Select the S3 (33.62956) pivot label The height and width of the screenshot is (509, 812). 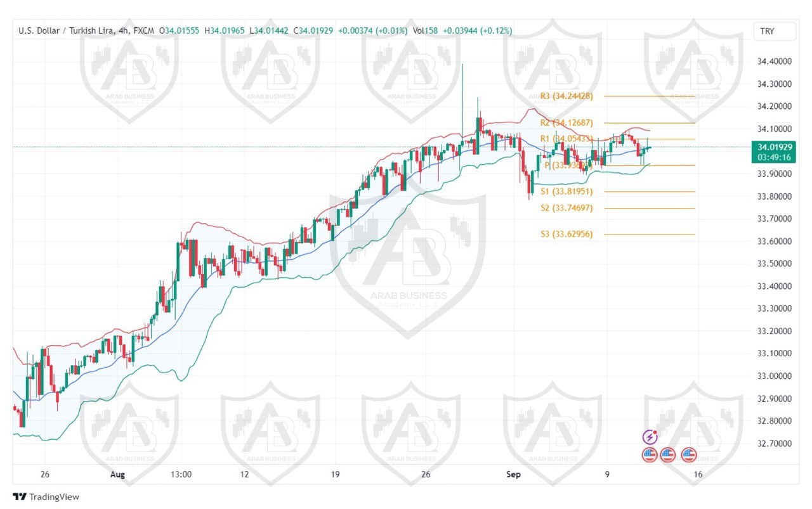566,235
